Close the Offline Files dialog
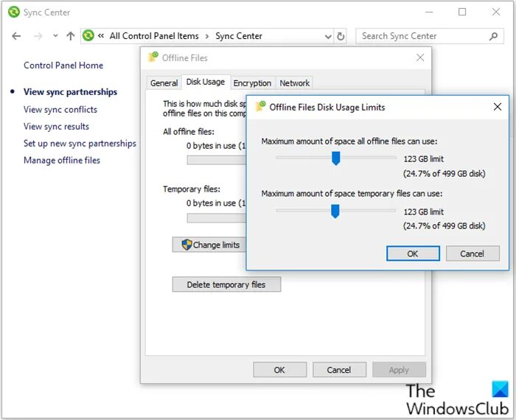 tap(420, 57)
